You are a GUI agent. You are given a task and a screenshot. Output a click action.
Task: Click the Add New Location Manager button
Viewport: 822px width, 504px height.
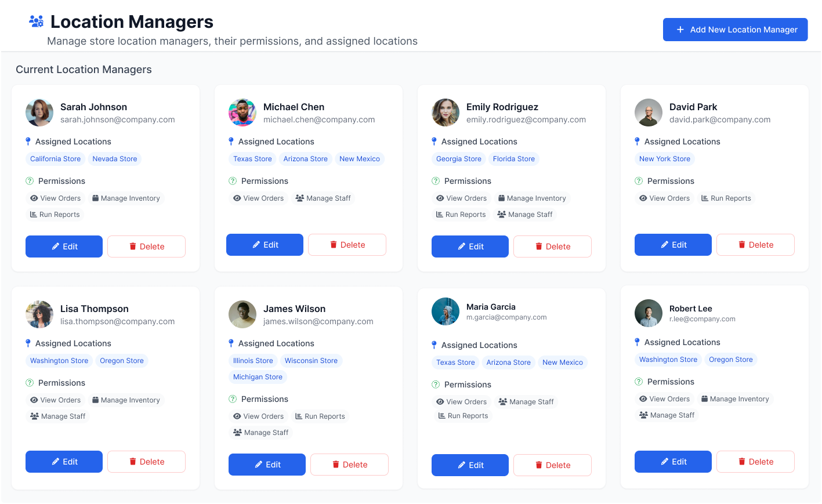(735, 30)
